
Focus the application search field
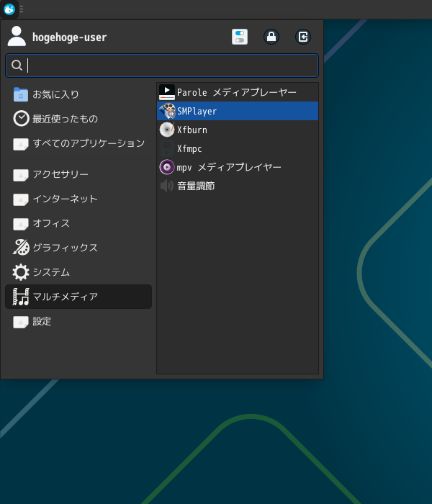162,66
